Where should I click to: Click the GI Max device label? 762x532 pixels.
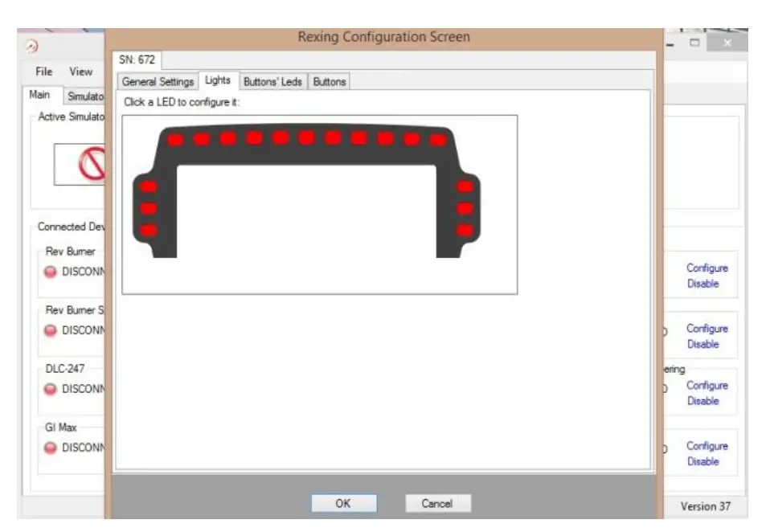61,428
